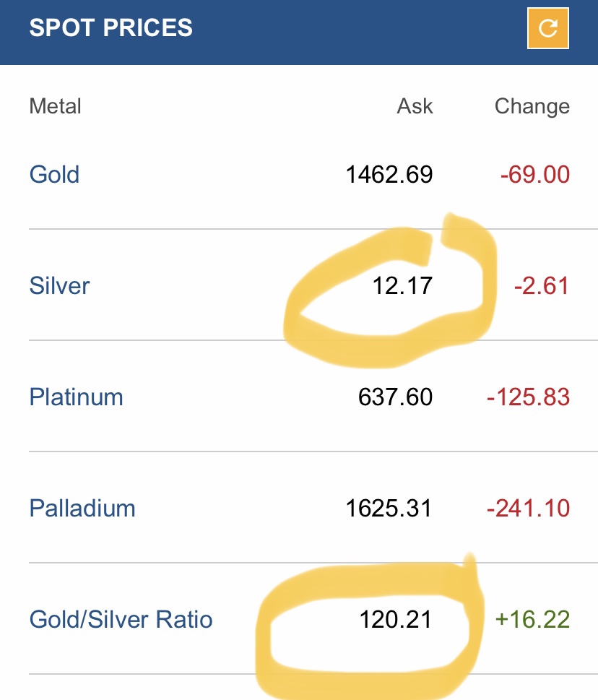Select Platinum ask price 637.60

coord(395,397)
